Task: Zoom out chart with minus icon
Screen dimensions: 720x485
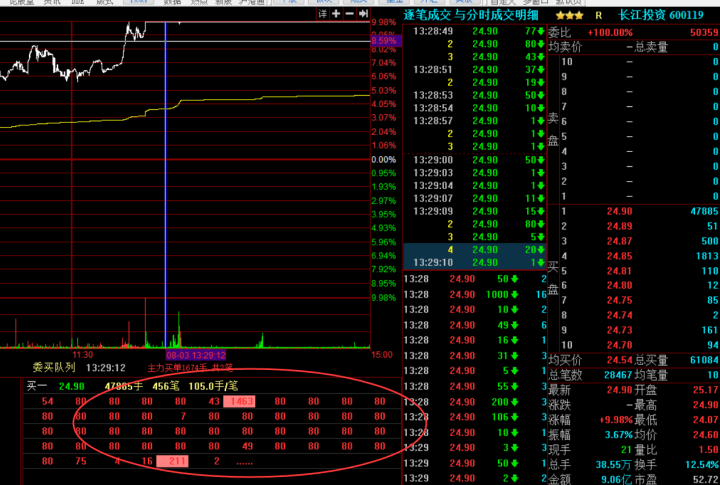Action: [x=350, y=14]
